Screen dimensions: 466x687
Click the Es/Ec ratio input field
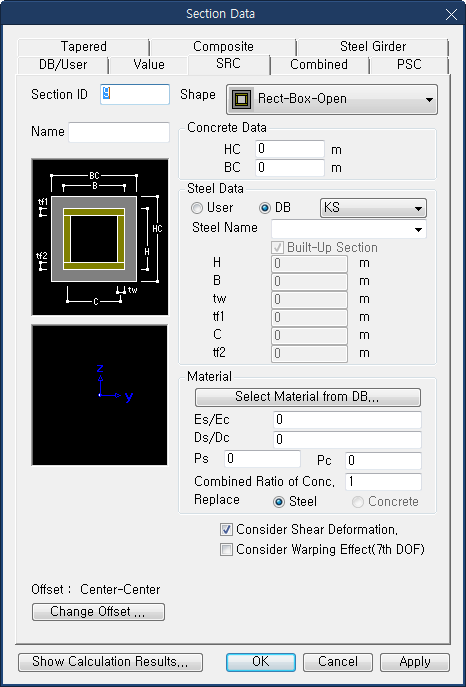[347, 420]
